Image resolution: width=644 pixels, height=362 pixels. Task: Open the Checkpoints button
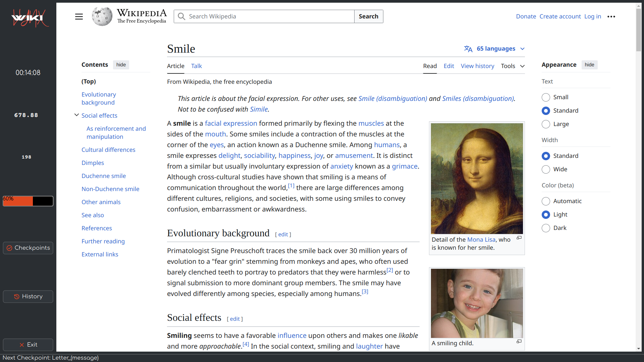click(x=28, y=248)
